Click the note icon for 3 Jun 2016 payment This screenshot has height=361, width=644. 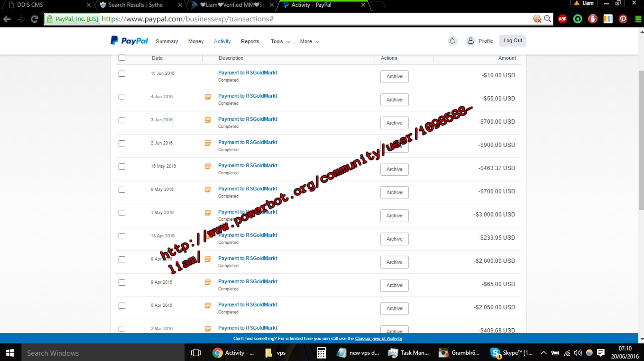tap(208, 120)
